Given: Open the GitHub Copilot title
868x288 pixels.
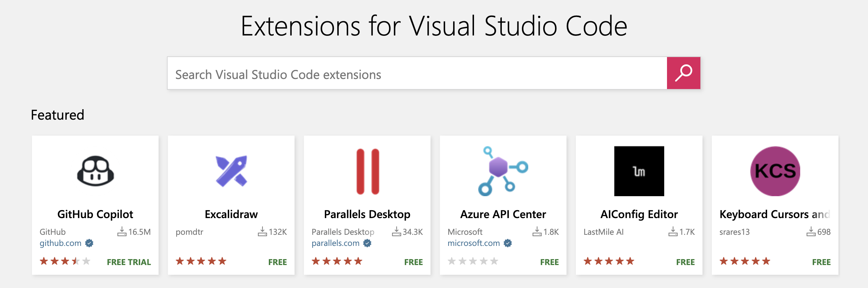Looking at the screenshot, I should (x=95, y=214).
